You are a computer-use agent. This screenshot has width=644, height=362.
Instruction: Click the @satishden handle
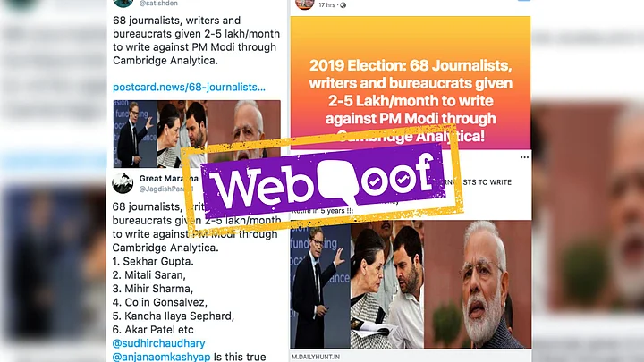(158, 4)
